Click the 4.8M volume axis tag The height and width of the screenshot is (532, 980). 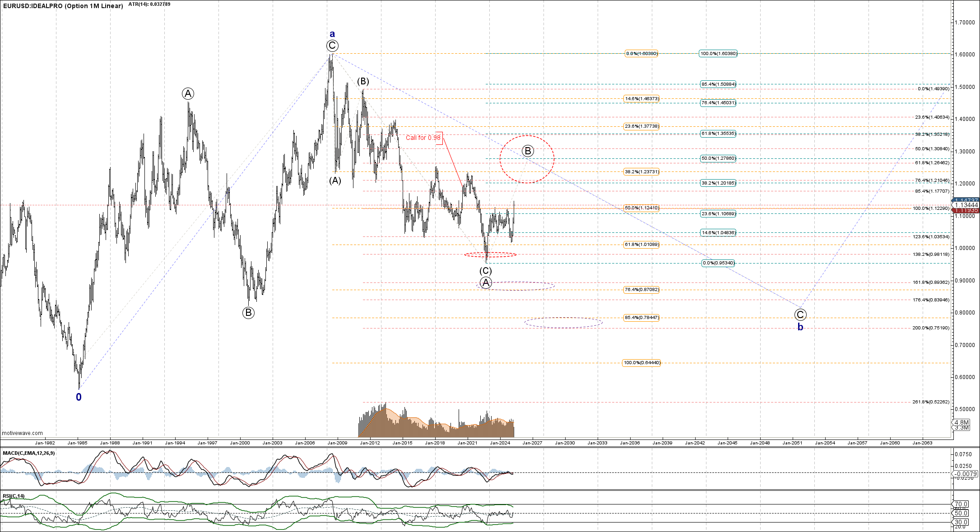[x=961, y=422]
